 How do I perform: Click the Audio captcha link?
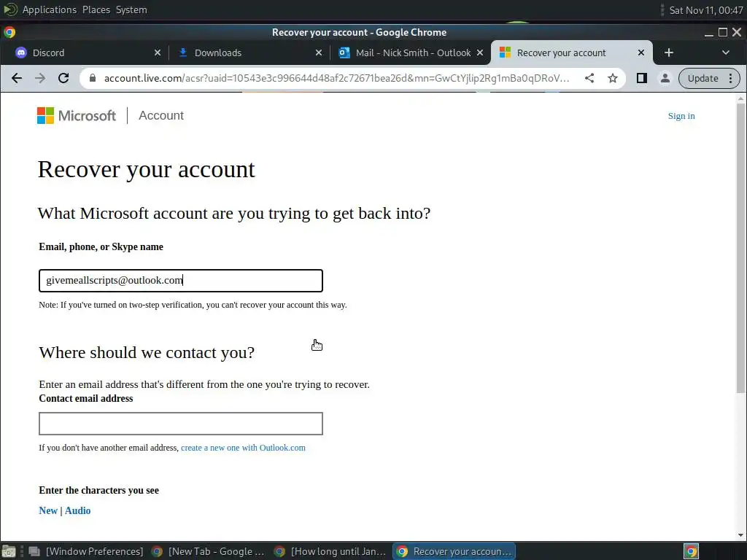click(x=77, y=510)
